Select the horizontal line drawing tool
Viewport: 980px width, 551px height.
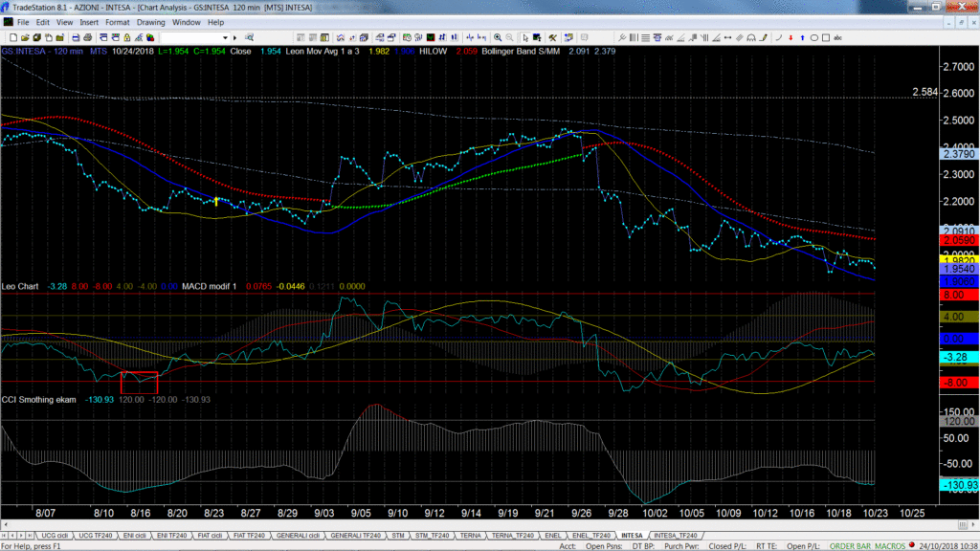[646, 37]
